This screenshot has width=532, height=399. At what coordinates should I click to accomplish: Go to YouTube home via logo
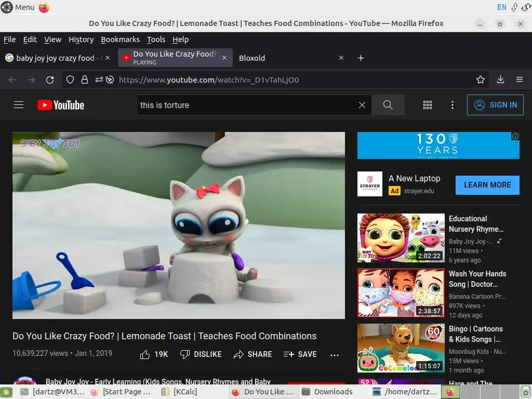point(61,105)
